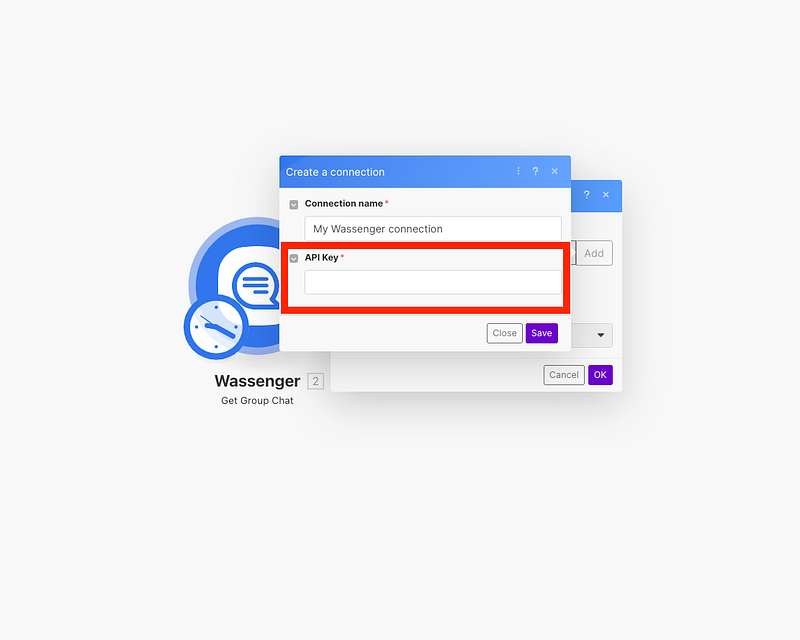This screenshot has width=800, height=640.
Task: Click the Close button in the connection dialog
Action: click(x=505, y=333)
